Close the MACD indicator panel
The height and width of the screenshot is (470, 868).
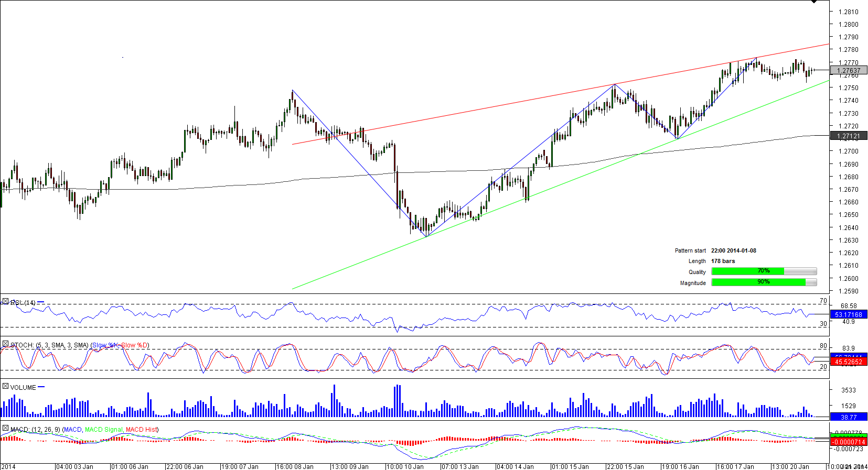click(5, 429)
